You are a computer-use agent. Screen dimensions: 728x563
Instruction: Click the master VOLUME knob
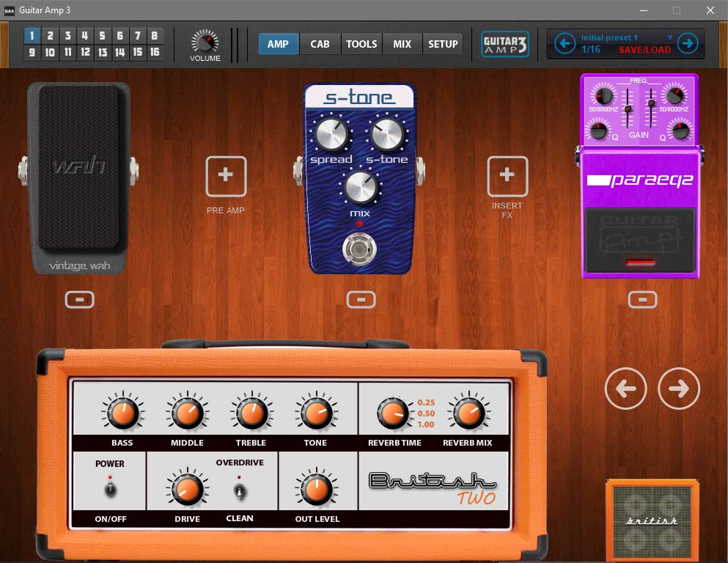[205, 42]
